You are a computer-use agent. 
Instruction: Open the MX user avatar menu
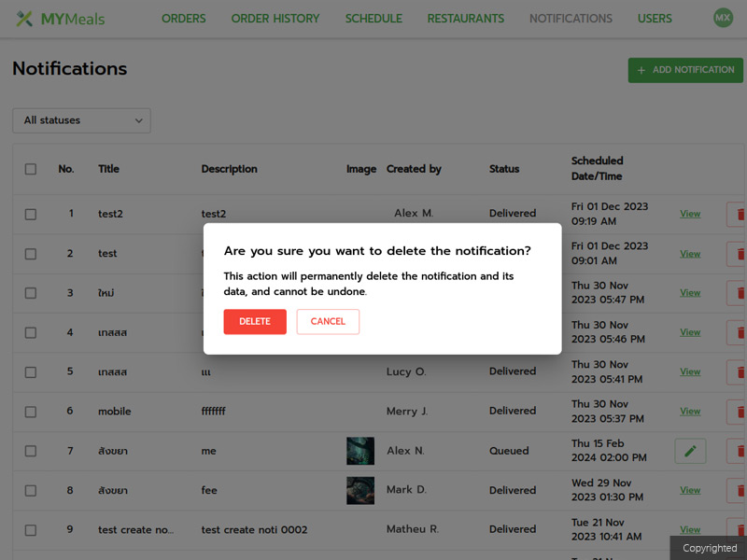click(723, 18)
